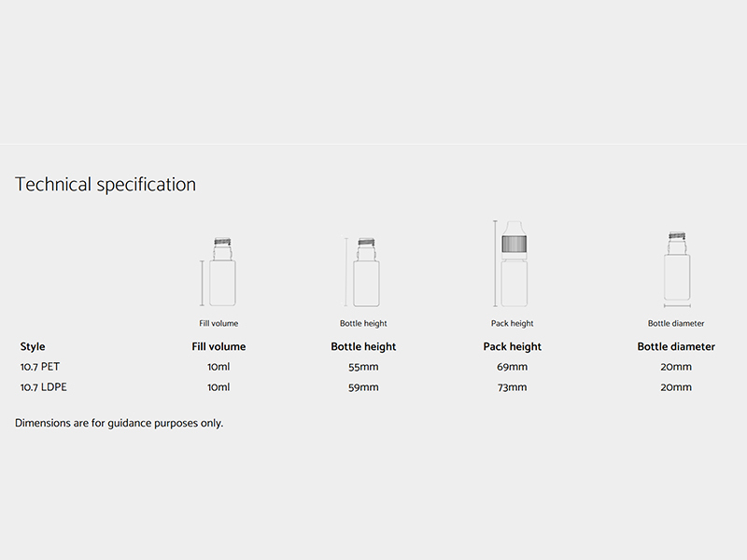The image size is (747, 560).
Task: Click the bold Bottle height column header
Action: click(363, 346)
